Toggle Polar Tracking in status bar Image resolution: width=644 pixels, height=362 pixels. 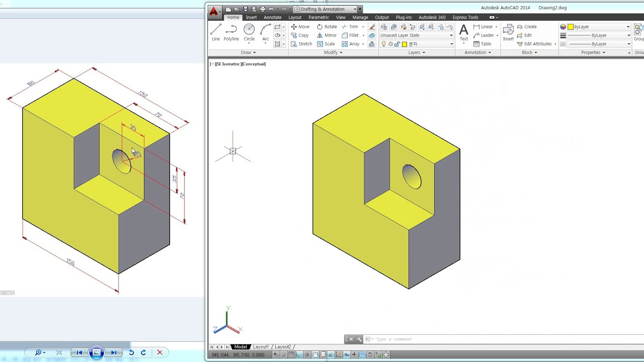tap(307, 354)
